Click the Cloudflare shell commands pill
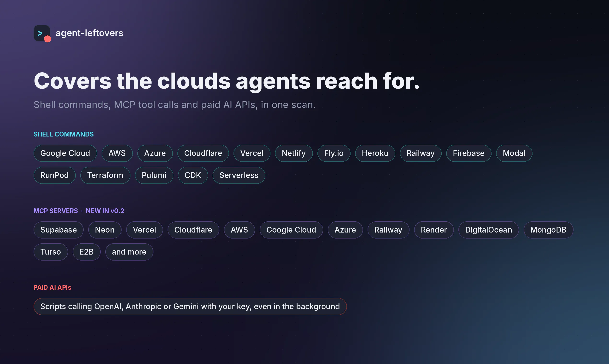The image size is (609, 364). (203, 153)
